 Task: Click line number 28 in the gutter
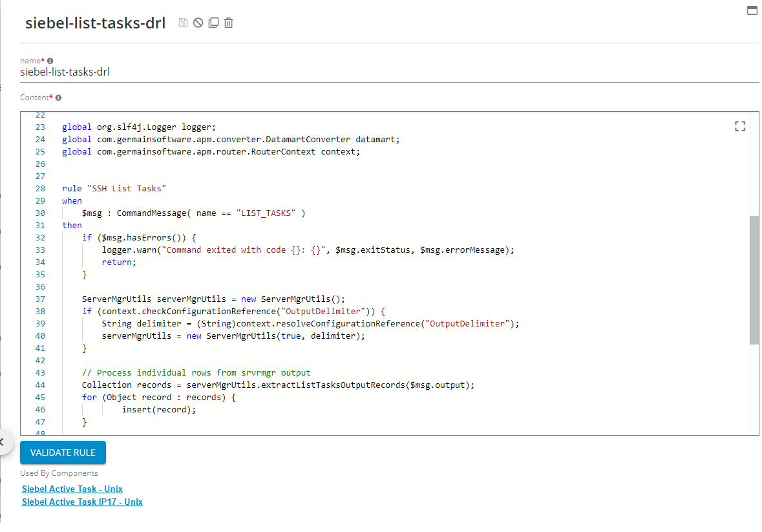[40, 189]
